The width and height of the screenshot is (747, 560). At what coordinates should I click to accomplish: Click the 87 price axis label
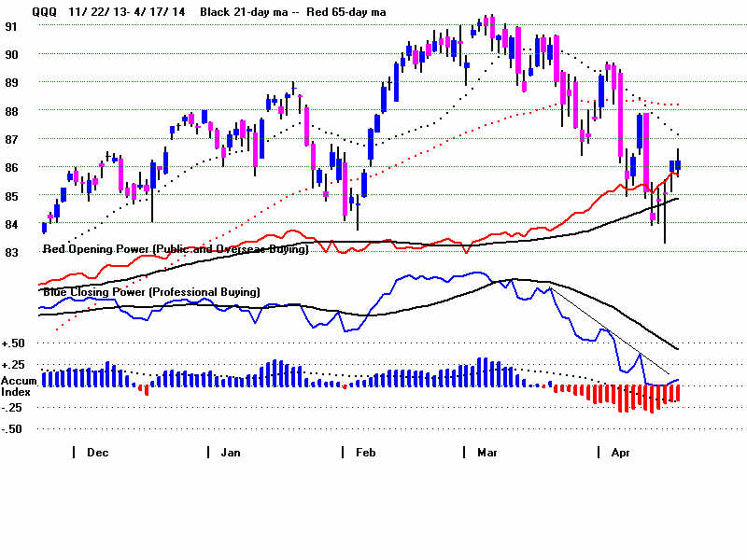click(11, 139)
